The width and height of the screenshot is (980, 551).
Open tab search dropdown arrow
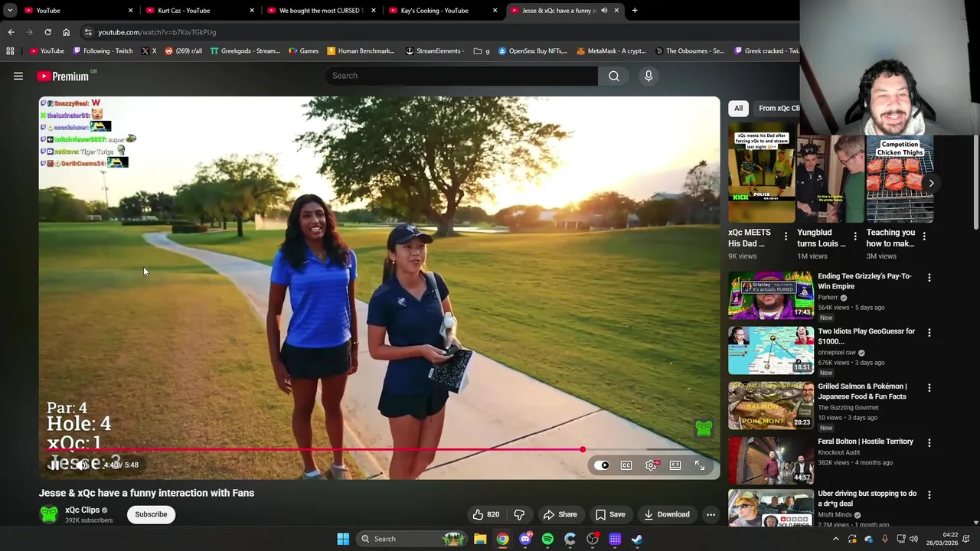tap(10, 11)
